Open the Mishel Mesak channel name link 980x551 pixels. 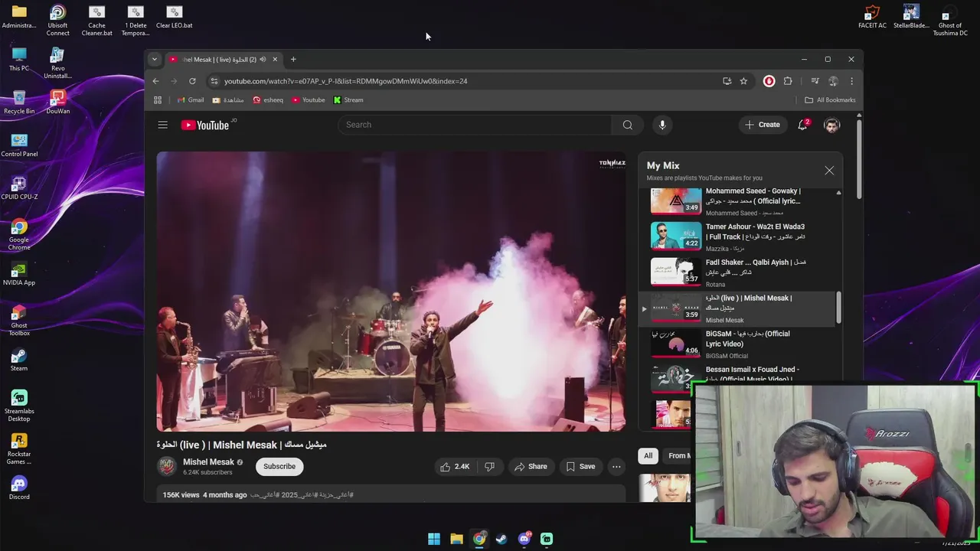pyautogui.click(x=208, y=462)
